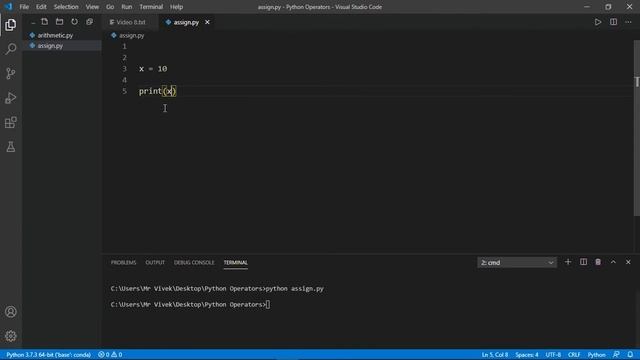640x360 pixels.
Task: Select Python 3.7.3 interpreter in status bar
Action: coord(48,355)
